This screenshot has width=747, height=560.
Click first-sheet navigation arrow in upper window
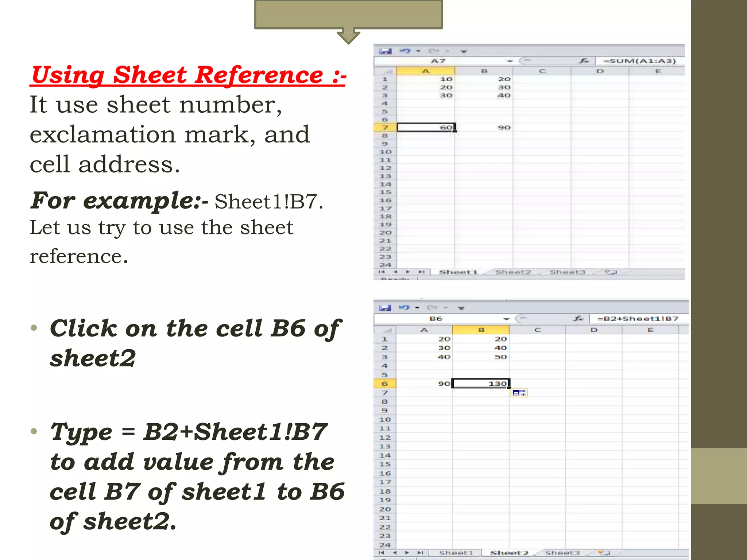382,272
